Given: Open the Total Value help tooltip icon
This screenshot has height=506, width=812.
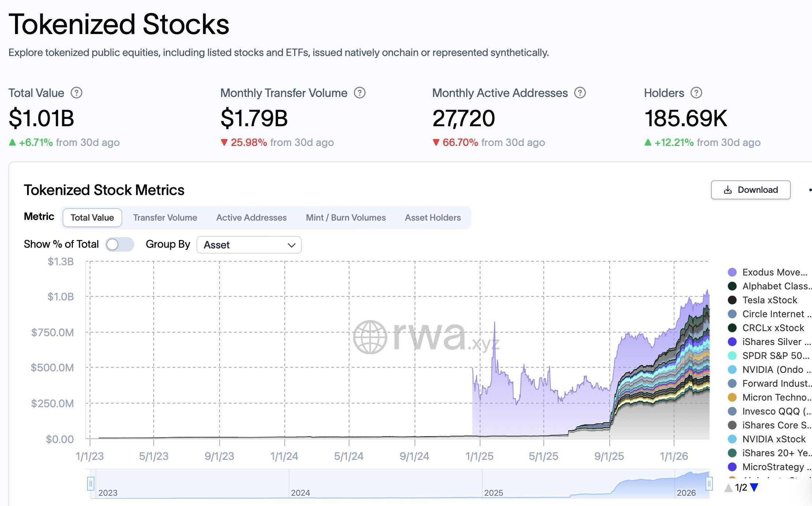Looking at the screenshot, I should tap(76, 93).
